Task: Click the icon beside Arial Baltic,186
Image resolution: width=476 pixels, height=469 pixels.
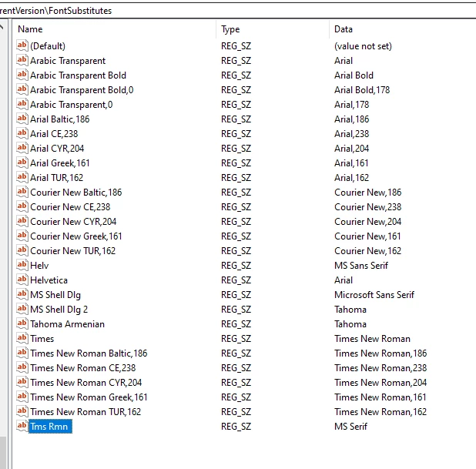Action: coord(22,119)
